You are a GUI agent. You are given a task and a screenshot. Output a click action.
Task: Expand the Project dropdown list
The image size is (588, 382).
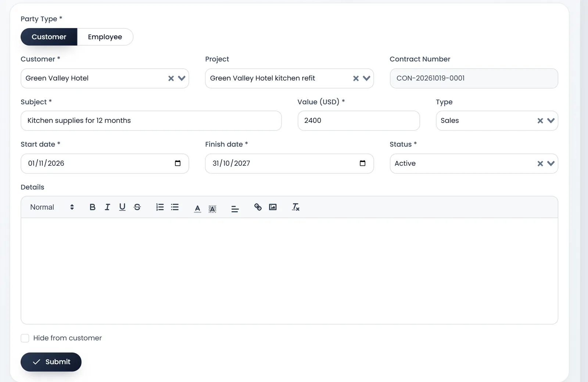coord(366,78)
